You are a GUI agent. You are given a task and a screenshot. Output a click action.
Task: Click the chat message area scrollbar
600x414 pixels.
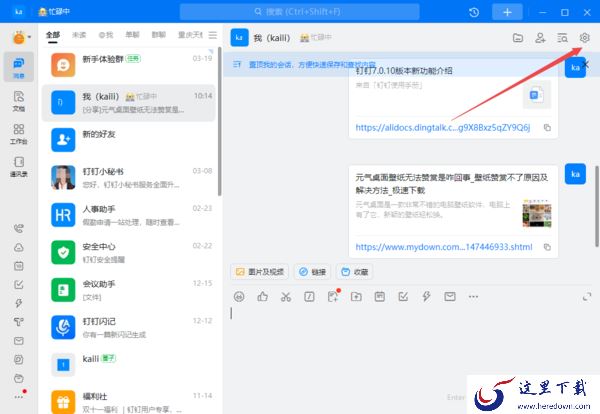coord(597,207)
